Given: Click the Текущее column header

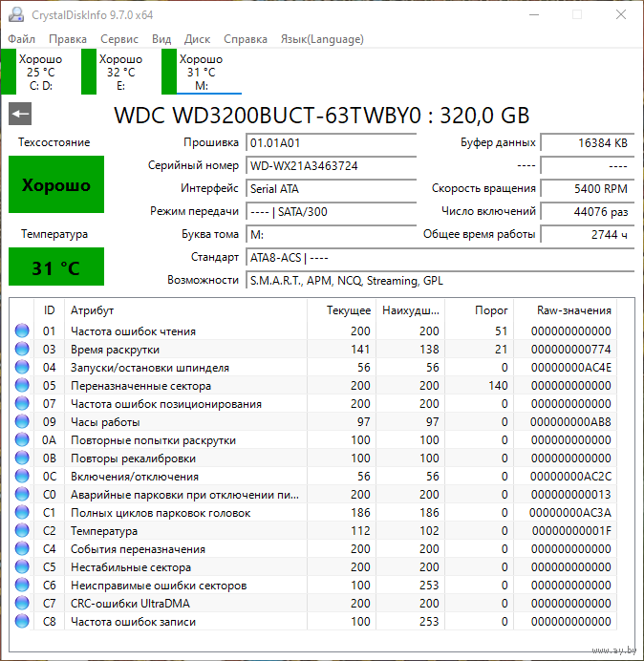Looking at the screenshot, I should [x=342, y=310].
